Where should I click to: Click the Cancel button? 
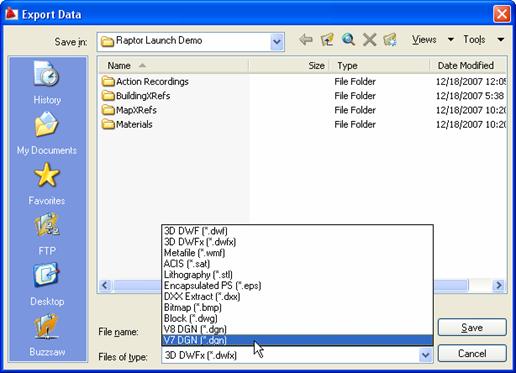pos(472,353)
